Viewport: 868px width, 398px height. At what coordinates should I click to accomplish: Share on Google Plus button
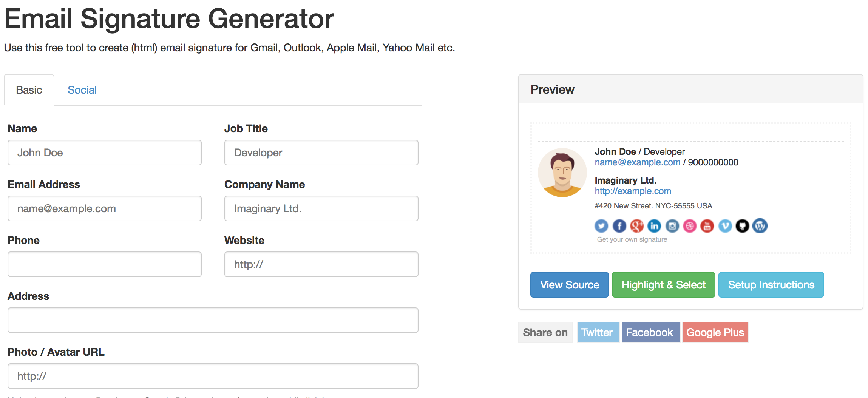point(715,332)
